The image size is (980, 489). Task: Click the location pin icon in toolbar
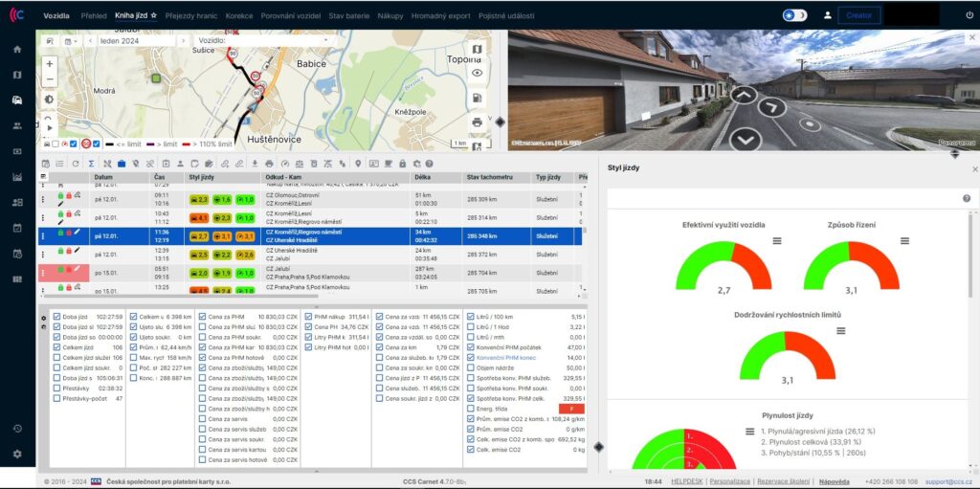point(358,164)
